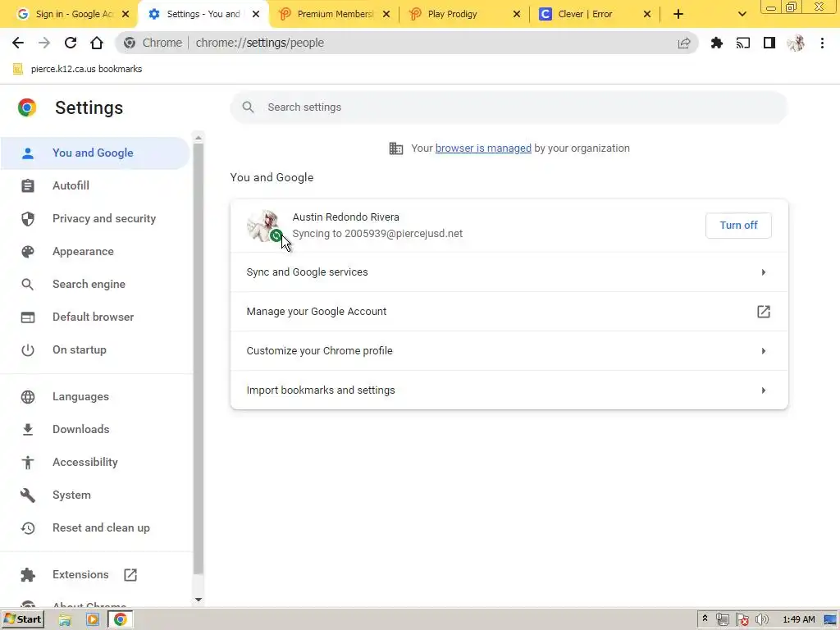Open Languages settings
The image size is (840, 630).
click(95, 397)
